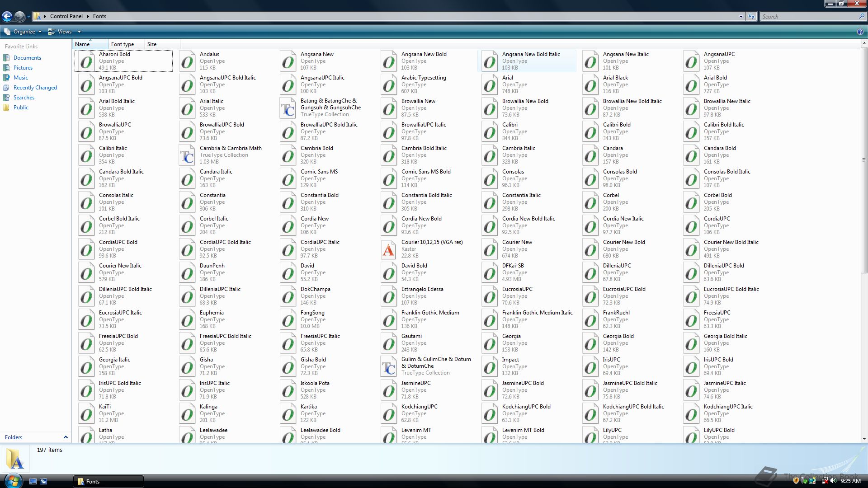Select the Aharoni Bold font icon

tap(86, 61)
